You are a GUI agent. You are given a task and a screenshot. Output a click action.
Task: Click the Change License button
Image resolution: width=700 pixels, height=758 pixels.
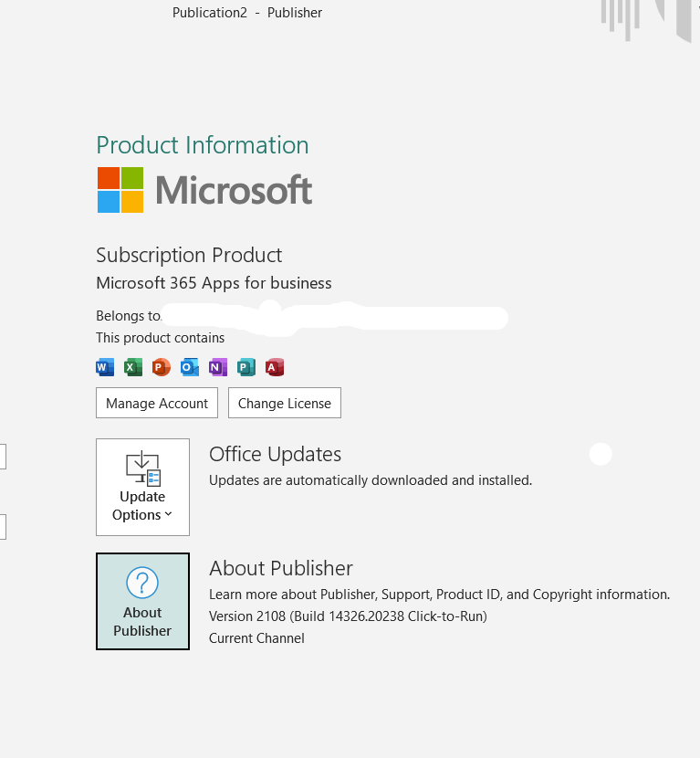[x=285, y=403]
